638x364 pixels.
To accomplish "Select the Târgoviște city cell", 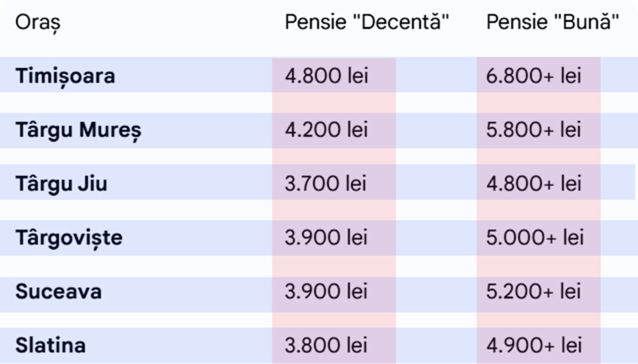I will pyautogui.click(x=69, y=238).
